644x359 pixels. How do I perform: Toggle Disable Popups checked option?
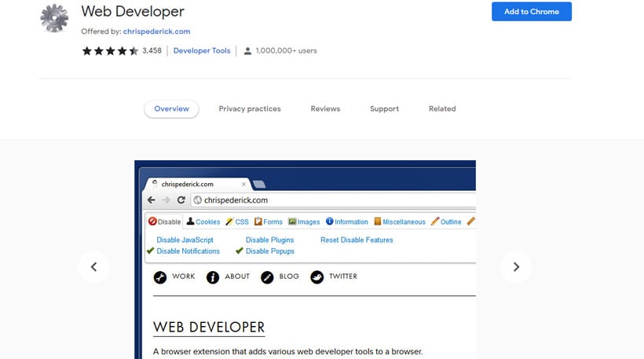pos(265,251)
